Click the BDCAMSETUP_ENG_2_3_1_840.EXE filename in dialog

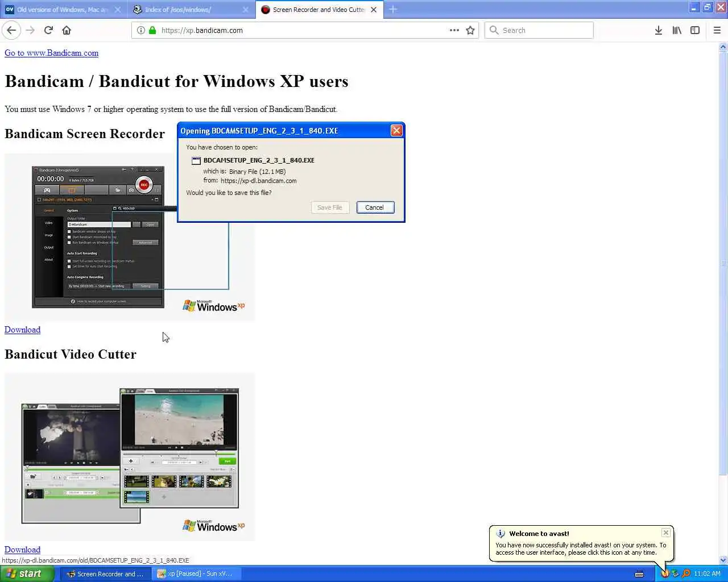259,160
